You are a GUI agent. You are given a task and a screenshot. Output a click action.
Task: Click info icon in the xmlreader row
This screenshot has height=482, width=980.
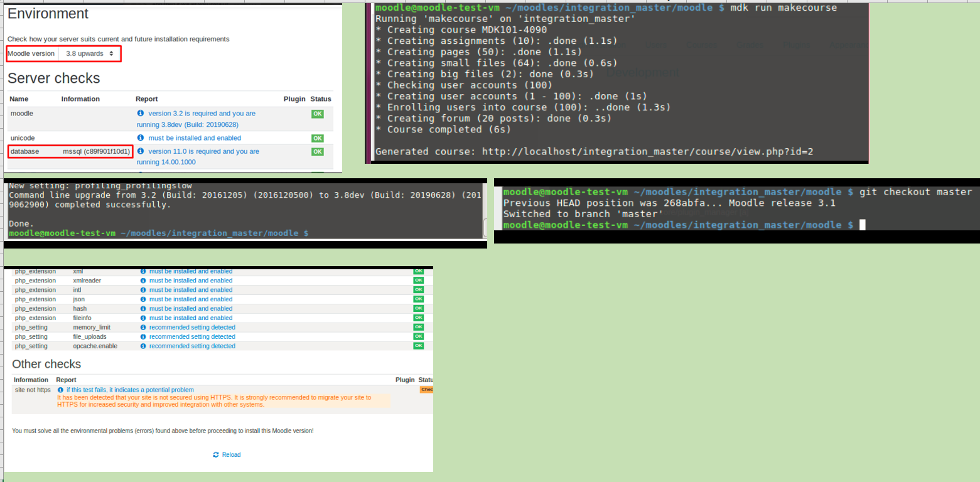click(143, 281)
